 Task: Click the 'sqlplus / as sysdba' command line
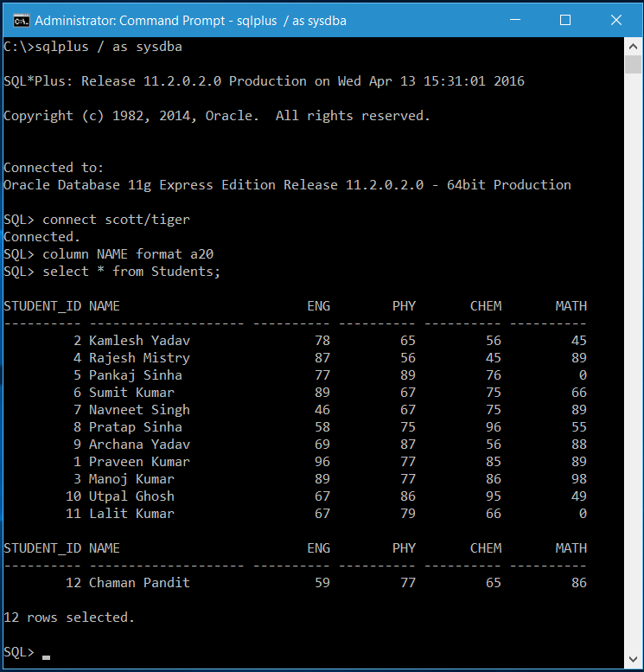tap(93, 47)
